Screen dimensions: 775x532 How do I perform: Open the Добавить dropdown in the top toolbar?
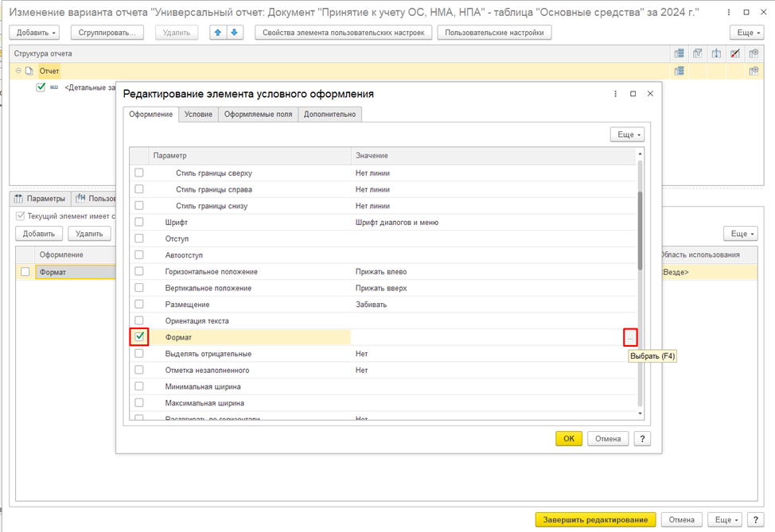pos(34,33)
